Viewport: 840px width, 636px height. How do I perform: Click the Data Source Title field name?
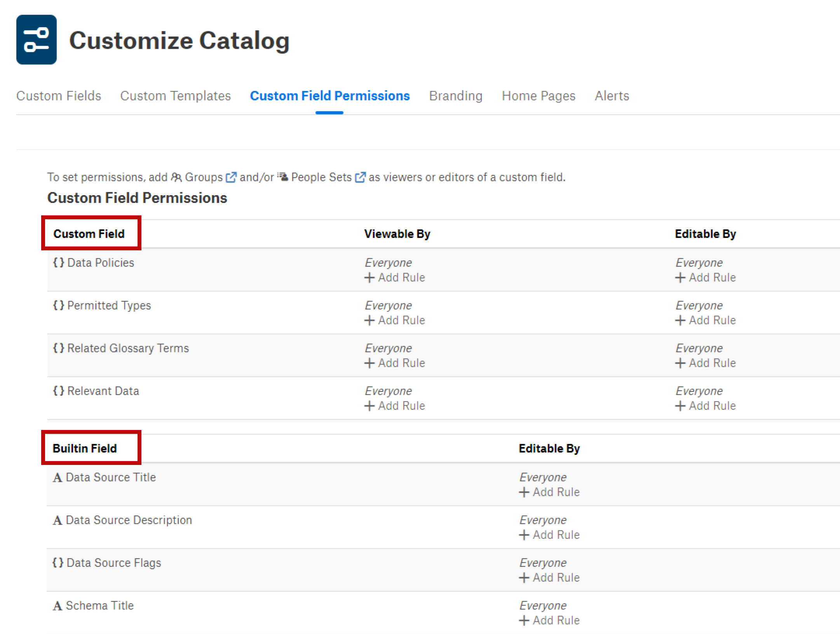tap(111, 477)
